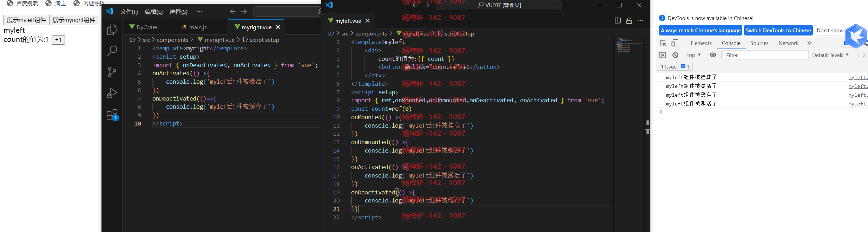Image resolution: width=868 pixels, height=232 pixels.
Task: Open Search view in VS Code activity bar
Action: (x=112, y=51)
